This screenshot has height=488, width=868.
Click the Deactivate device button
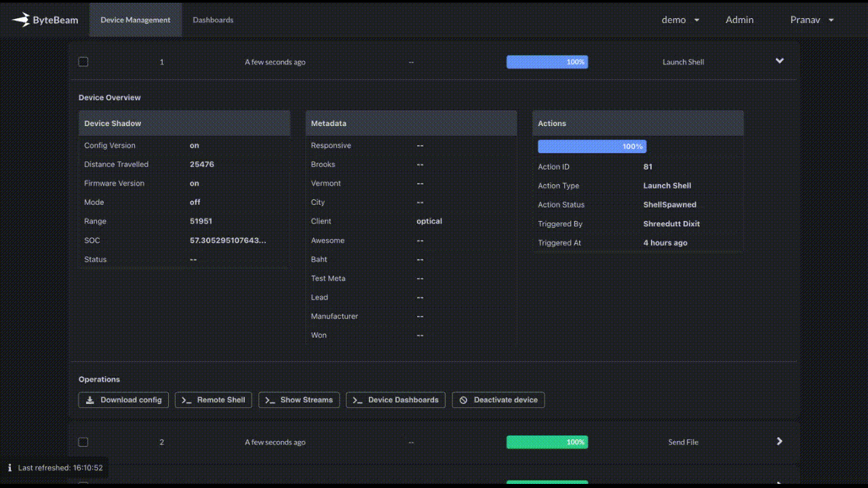pos(498,400)
